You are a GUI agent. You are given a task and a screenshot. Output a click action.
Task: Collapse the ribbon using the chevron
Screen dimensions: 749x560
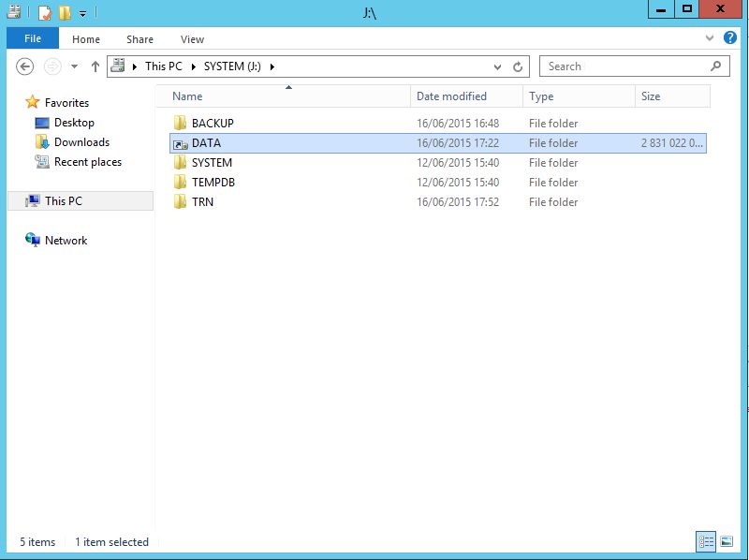coord(710,38)
